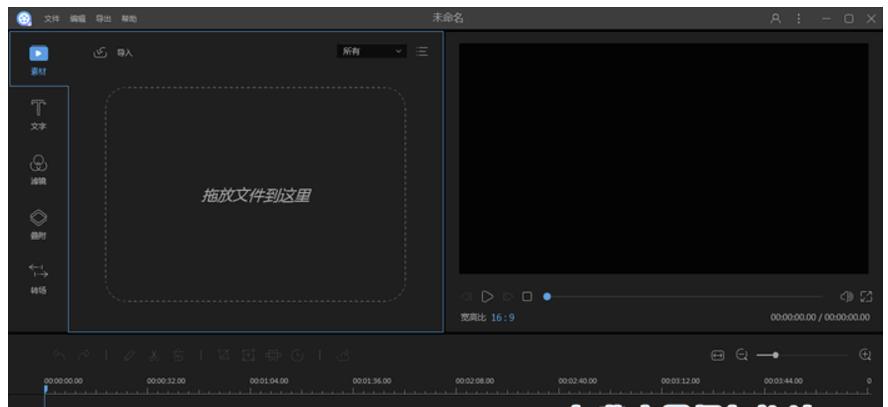Click the 00:00:32.00 timeline ruler mark
888x407 pixels.
tap(166, 381)
